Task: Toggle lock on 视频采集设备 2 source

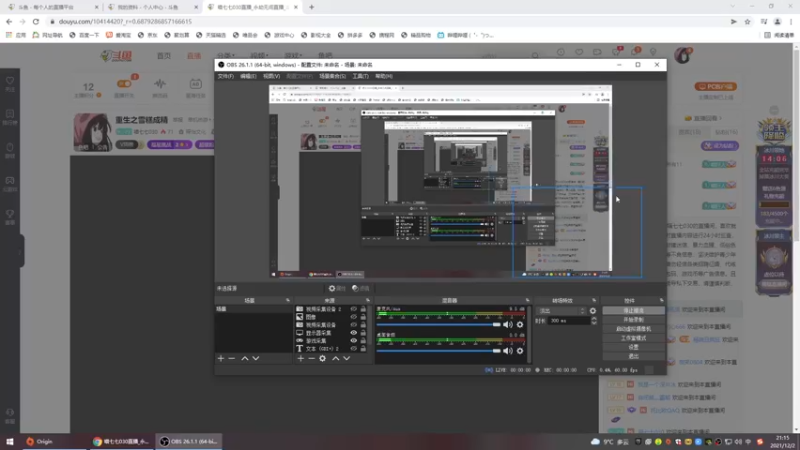Action: [x=363, y=309]
